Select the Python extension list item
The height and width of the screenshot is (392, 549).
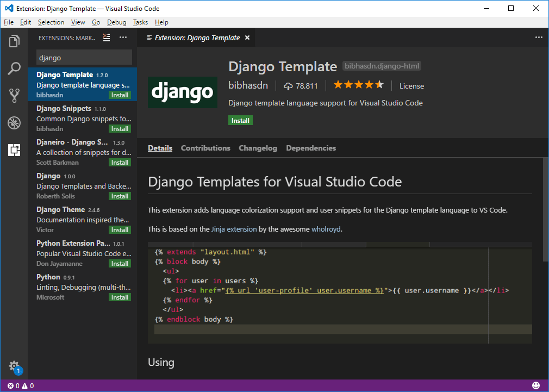point(82,287)
